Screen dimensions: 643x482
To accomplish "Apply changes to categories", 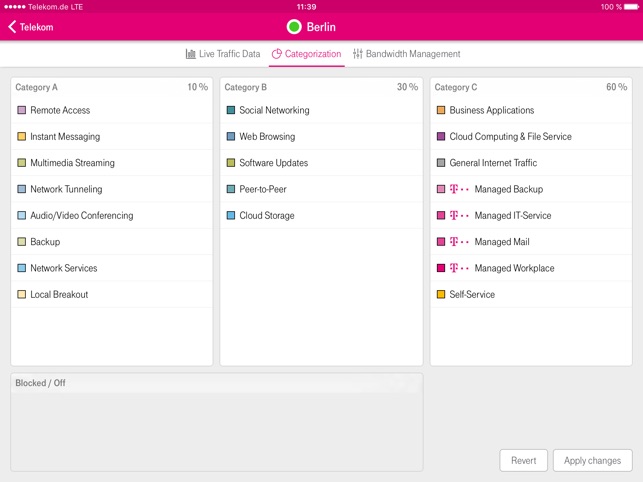I will tap(592, 460).
